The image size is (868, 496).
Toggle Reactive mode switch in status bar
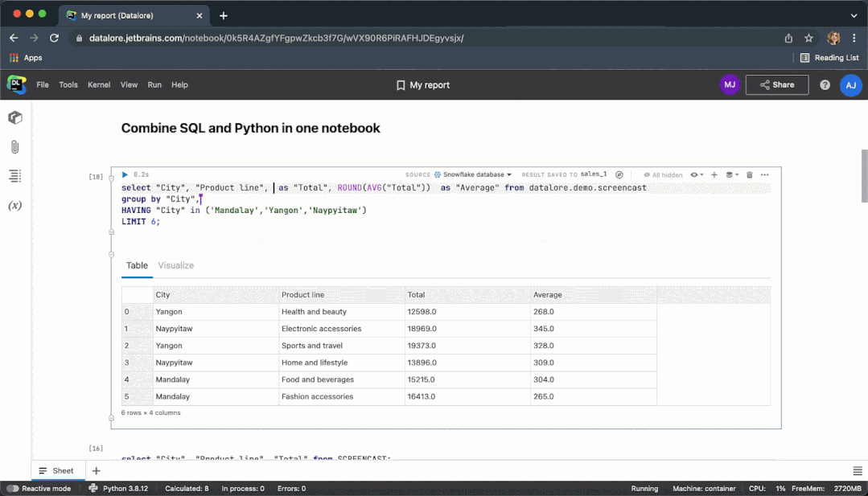[x=13, y=489]
